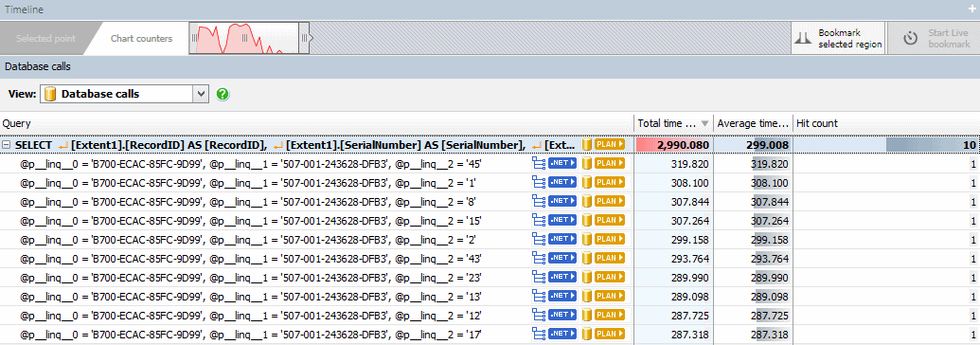This screenshot has height=345, width=980.
Task: Sort by the Query column header
Action: click(316, 123)
